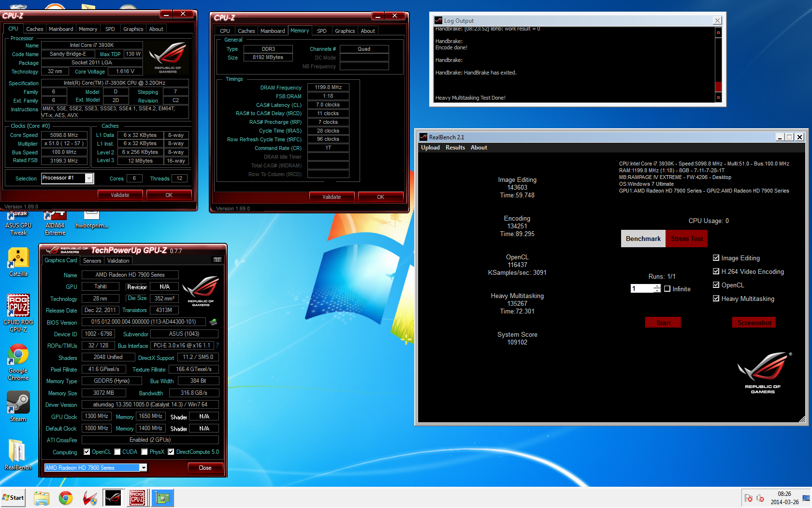812x508 pixels.
Task: Click the GPU-Z BIOS save chip icon
Action: (x=213, y=322)
